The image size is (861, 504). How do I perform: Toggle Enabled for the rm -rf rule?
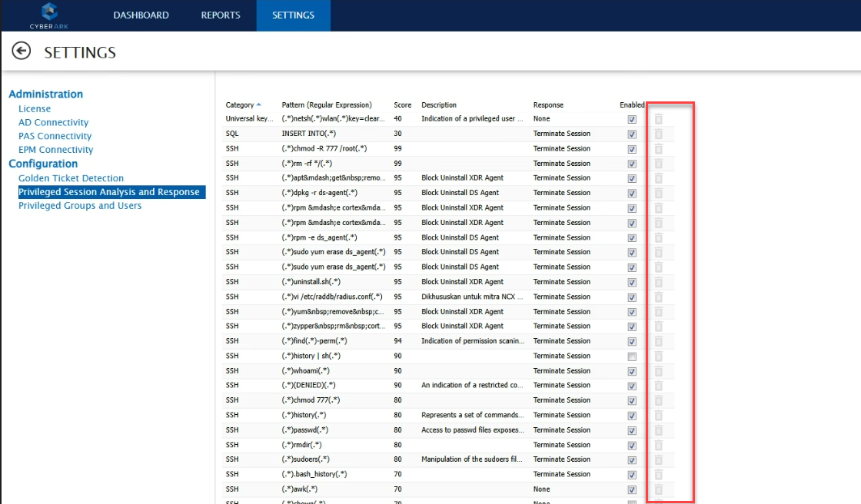coord(632,164)
